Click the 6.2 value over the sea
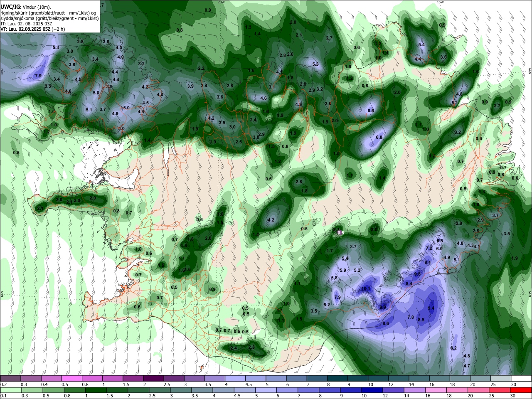This screenshot has height=399, width=532. click(x=453, y=348)
